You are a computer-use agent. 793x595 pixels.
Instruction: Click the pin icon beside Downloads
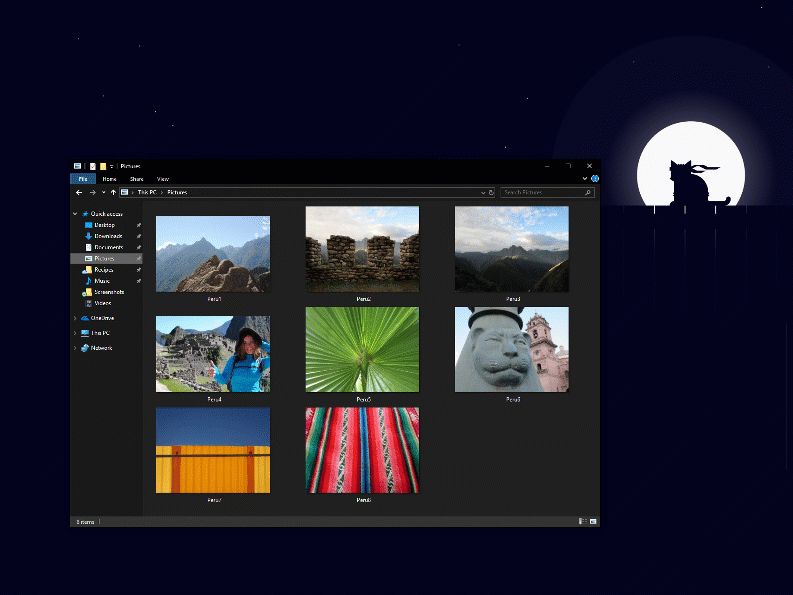(x=139, y=236)
